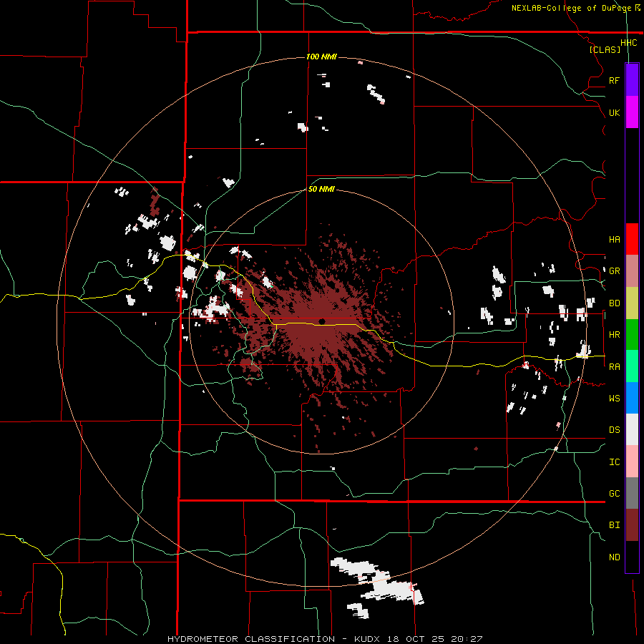Viewport: 644px width, 644px height.
Task: Click the 'HA' legend label
Action: [x=615, y=240]
